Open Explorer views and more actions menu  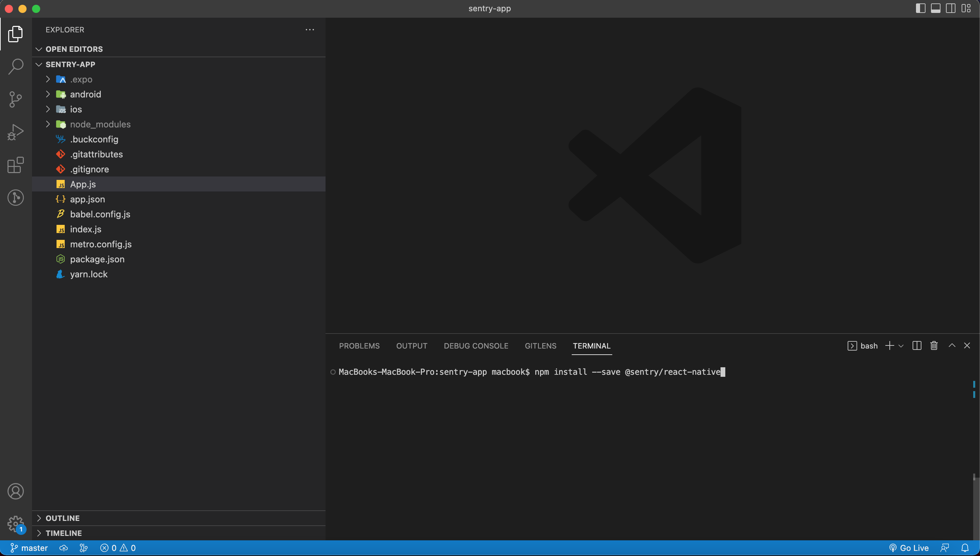(310, 29)
